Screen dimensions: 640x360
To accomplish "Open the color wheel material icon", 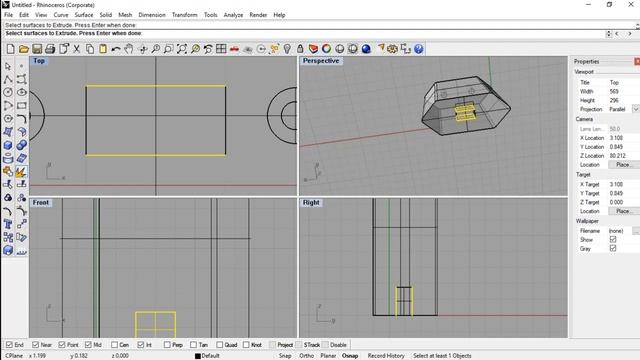I will click(327, 49).
